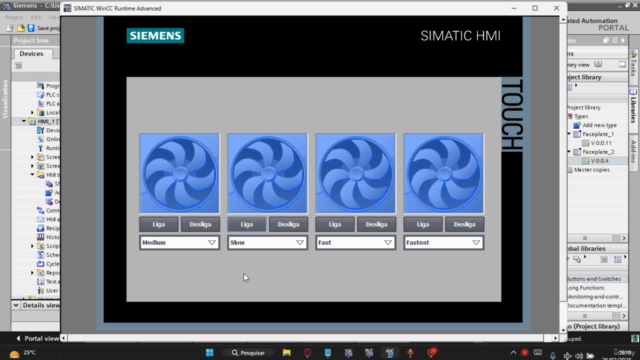Open the Edit menu in TIA Portal

coord(36,17)
